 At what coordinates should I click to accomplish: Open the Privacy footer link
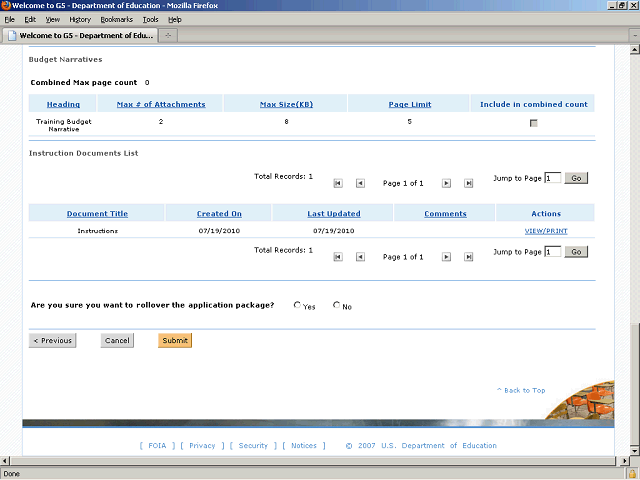(x=202, y=446)
